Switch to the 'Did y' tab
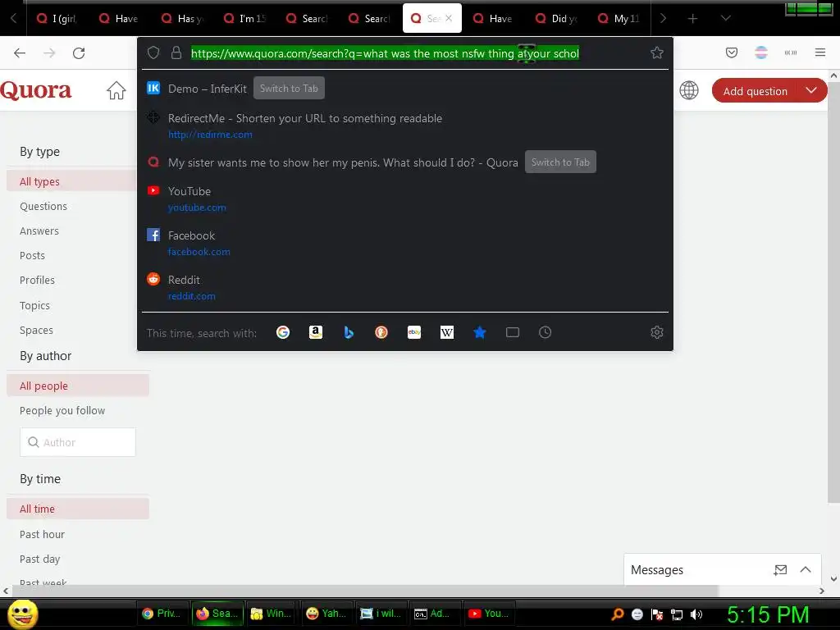The height and width of the screenshot is (630, 840). pos(557,19)
